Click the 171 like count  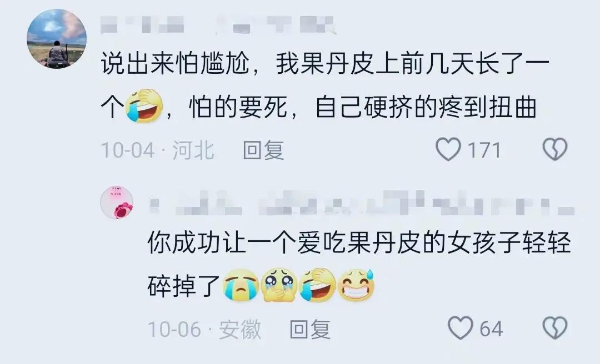click(484, 150)
